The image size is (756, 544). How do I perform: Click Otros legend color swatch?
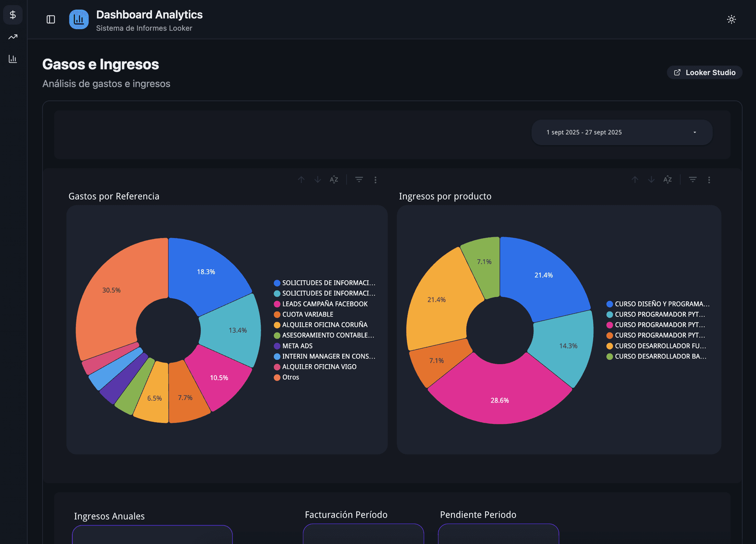(277, 377)
